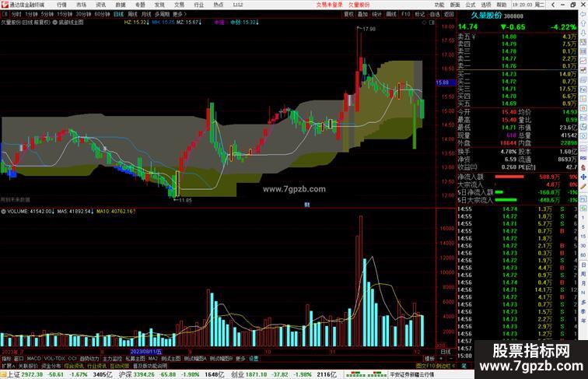
Task: Click the 久量股份 stock name header
Action: [486, 16]
